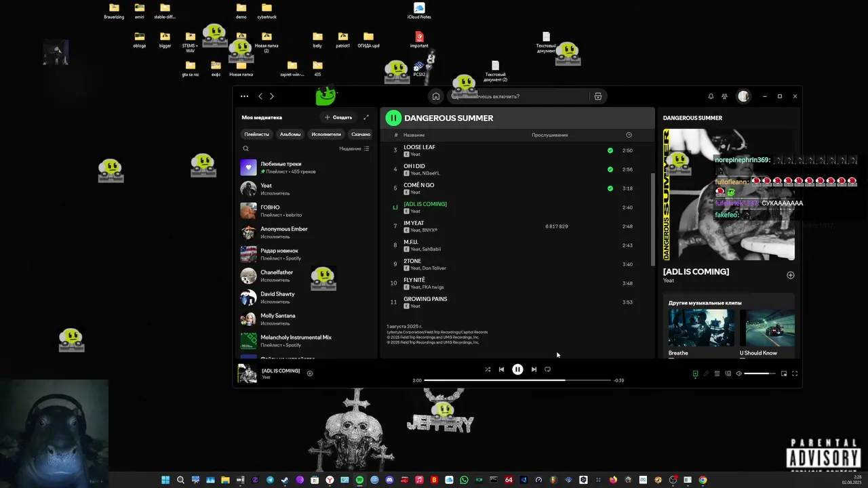Open the U Should Know video thumbnail
This screenshot has height=488, width=868.
(x=767, y=328)
